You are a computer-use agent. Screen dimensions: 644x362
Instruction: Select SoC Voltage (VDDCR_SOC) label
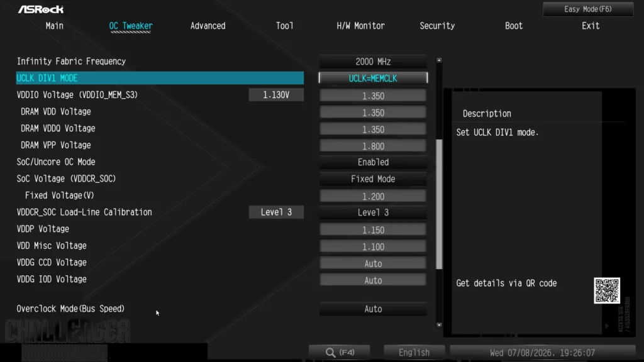coord(66,179)
